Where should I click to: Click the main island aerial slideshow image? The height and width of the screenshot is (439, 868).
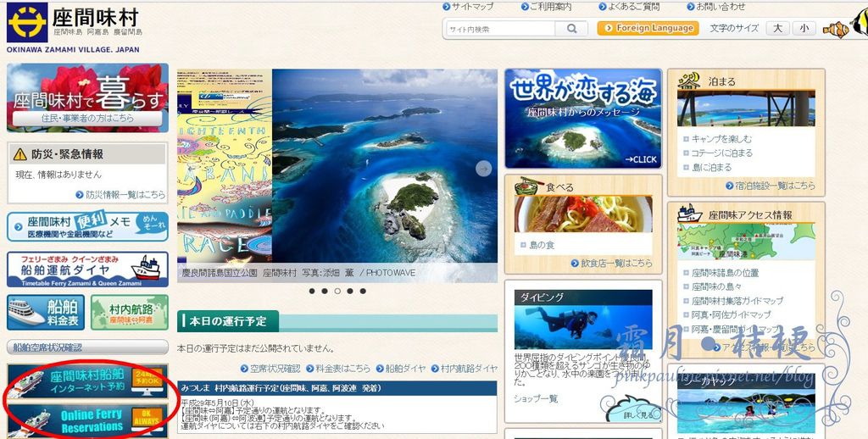(x=385, y=166)
